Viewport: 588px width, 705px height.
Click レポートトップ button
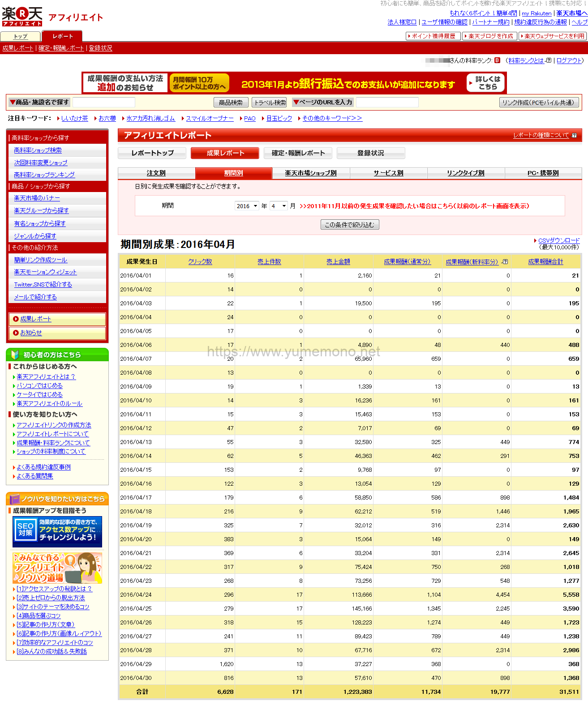(x=152, y=153)
